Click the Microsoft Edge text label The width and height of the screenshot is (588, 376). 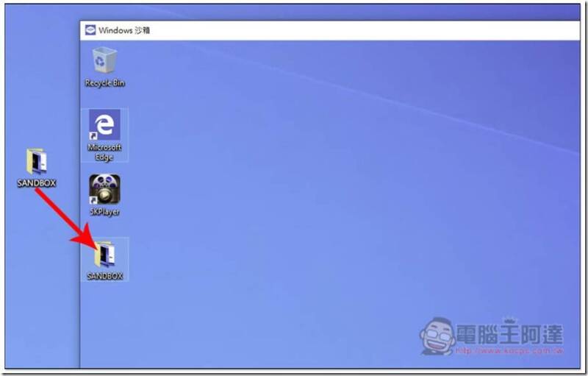(x=104, y=152)
